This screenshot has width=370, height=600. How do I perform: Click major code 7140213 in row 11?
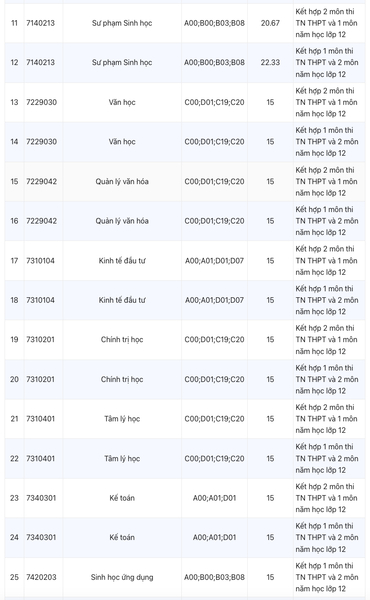41,23
